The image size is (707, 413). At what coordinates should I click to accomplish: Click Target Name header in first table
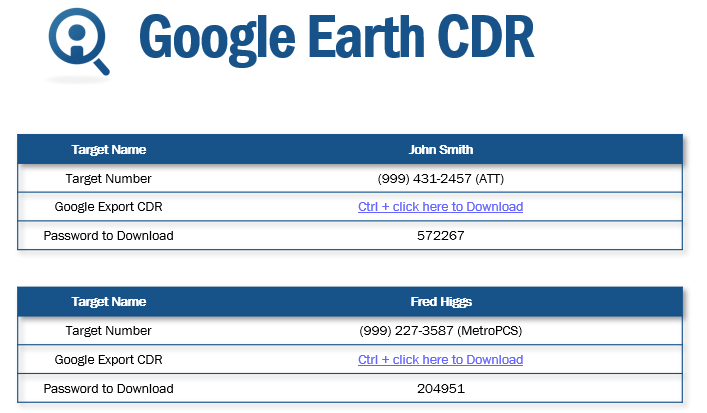[x=109, y=150]
